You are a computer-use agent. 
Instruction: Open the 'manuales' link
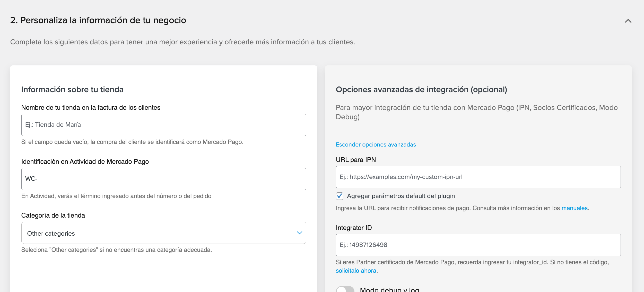[574, 208]
